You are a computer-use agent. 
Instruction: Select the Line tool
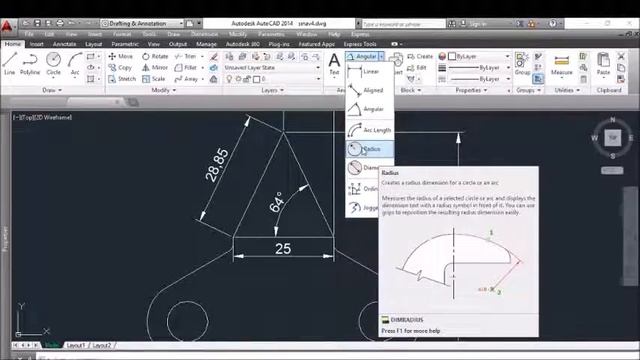9,64
